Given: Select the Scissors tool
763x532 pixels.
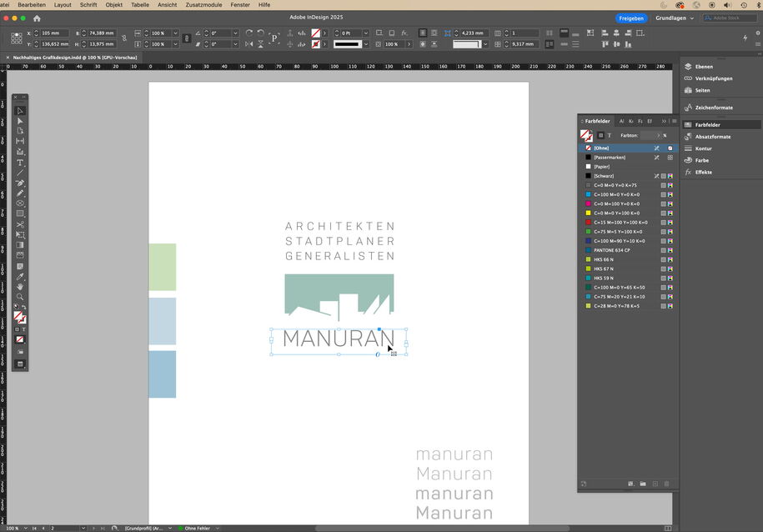Looking at the screenshot, I should pos(21,224).
